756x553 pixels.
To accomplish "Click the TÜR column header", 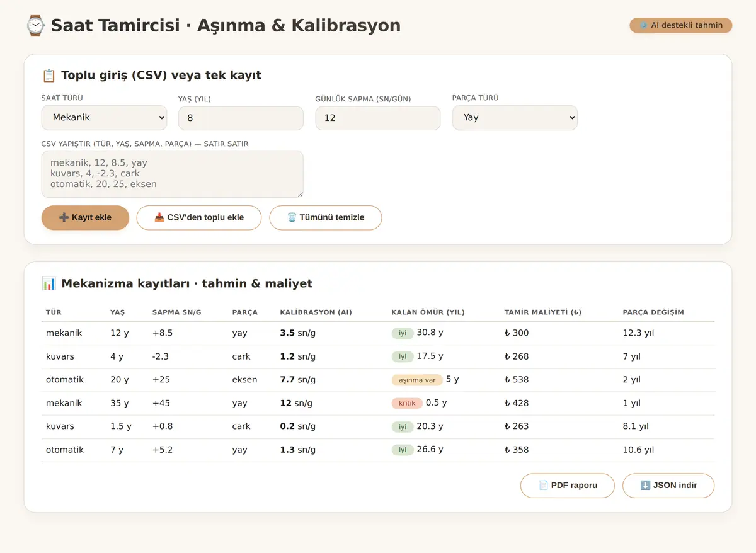I will coord(54,312).
